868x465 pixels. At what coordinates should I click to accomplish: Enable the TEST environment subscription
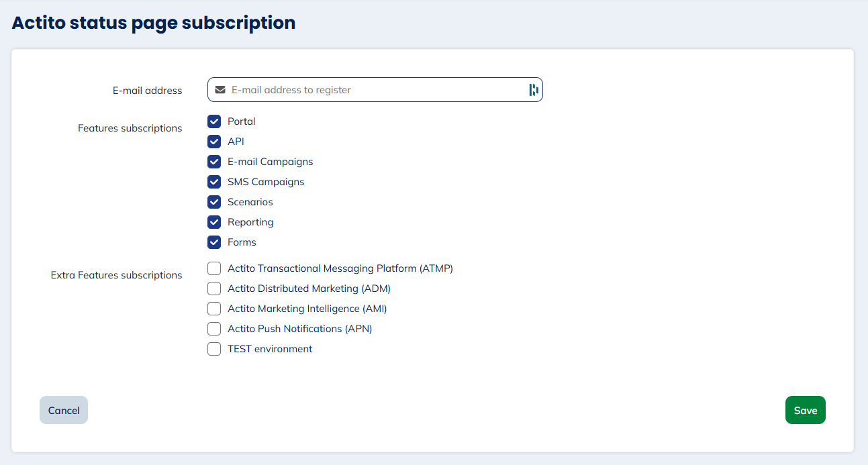point(214,348)
